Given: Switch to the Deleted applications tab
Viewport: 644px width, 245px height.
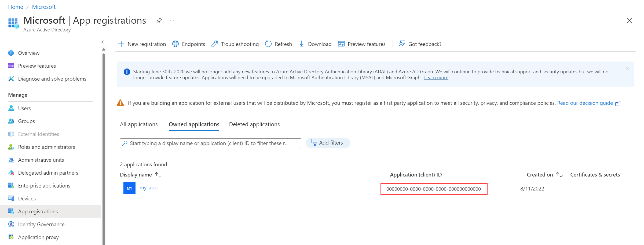Looking at the screenshot, I should [x=254, y=124].
